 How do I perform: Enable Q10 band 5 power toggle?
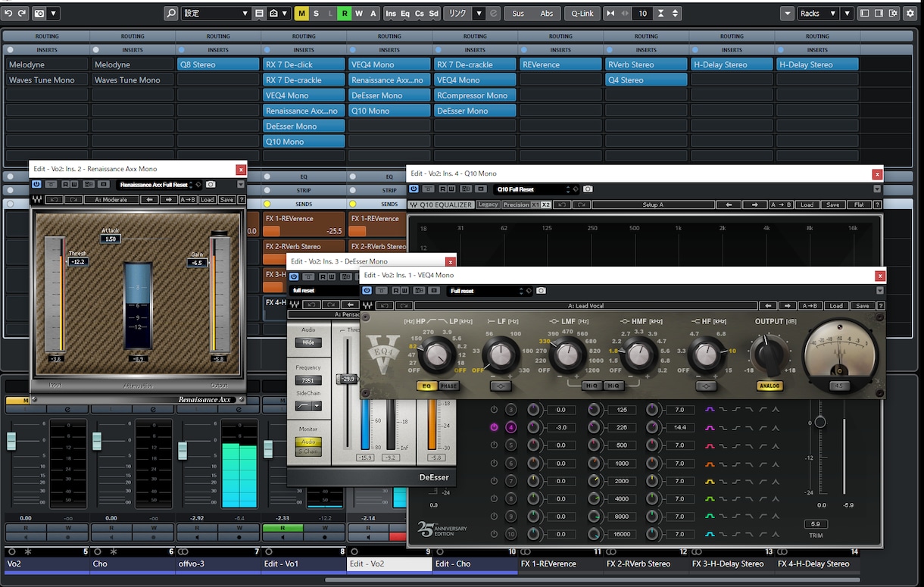click(494, 445)
